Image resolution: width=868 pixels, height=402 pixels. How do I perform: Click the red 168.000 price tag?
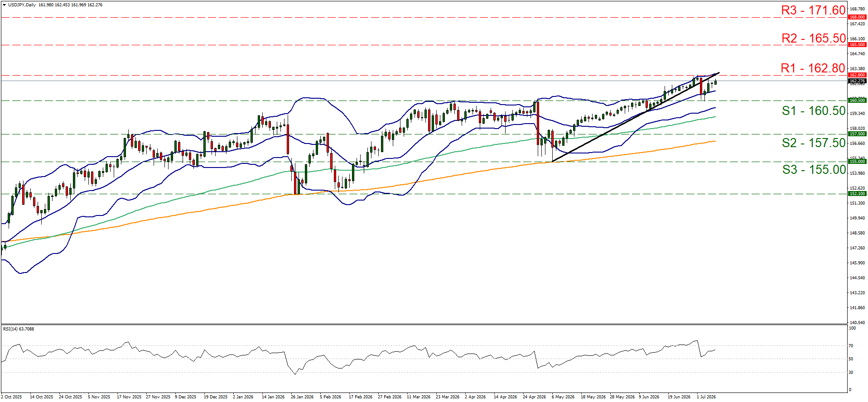click(x=857, y=17)
